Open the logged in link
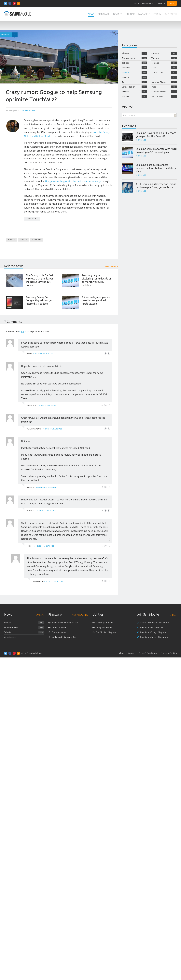181x980 pixels. 24,331
